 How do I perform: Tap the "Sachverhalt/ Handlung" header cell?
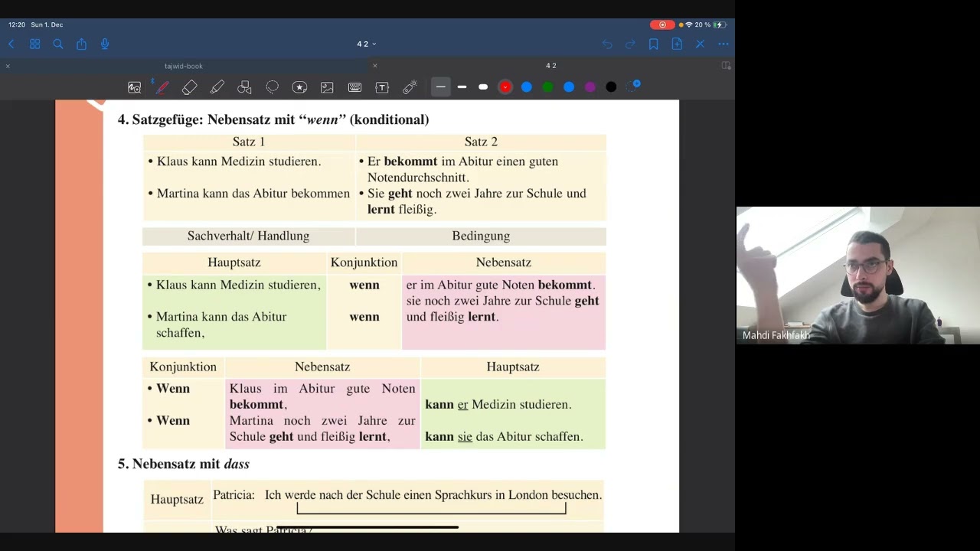coord(249,236)
